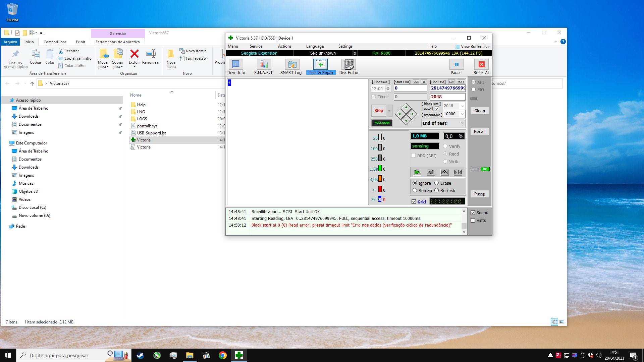Open the dropdown arrow beside Stop
The height and width of the screenshot is (362, 644).
click(x=389, y=111)
